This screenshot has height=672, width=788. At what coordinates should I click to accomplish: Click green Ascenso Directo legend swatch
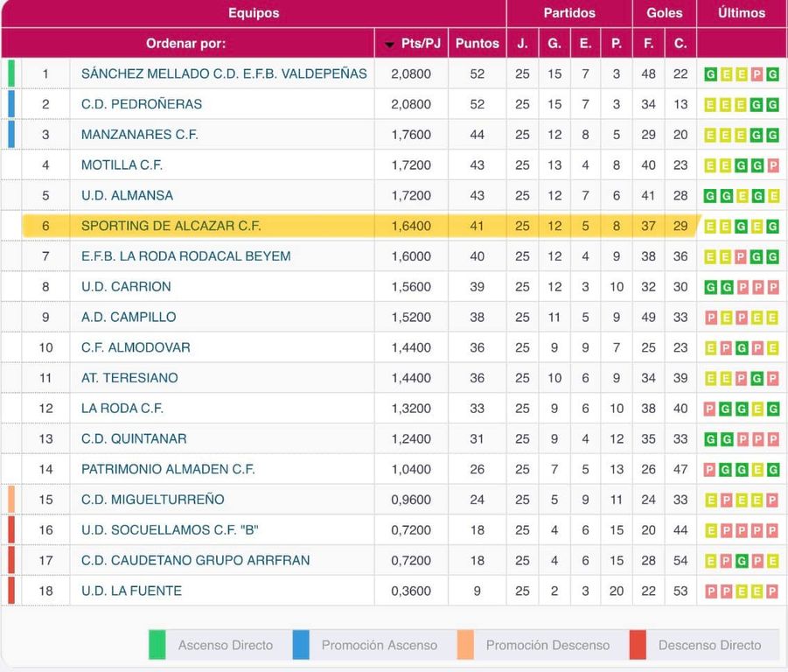[x=157, y=645]
